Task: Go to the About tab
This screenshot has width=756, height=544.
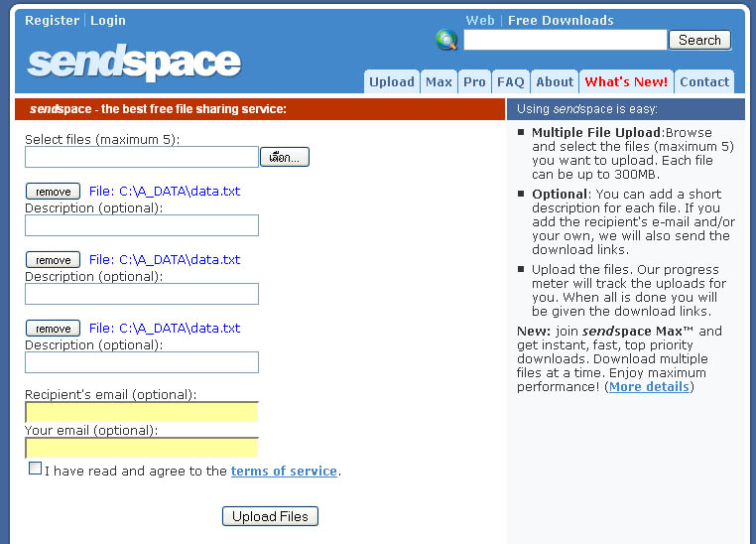Action: pyautogui.click(x=555, y=81)
